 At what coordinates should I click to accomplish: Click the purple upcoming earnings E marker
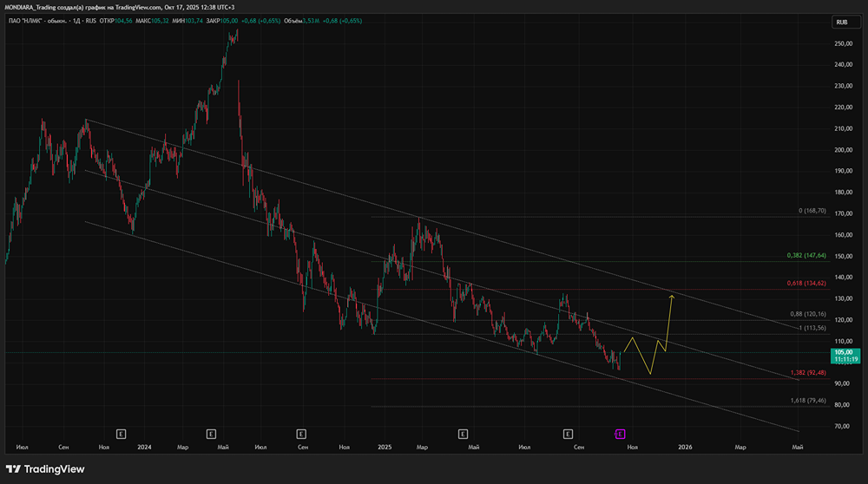click(620, 432)
